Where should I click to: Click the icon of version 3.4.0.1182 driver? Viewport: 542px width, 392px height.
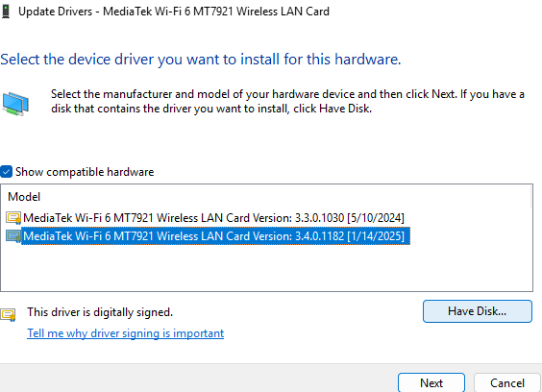[x=13, y=236]
